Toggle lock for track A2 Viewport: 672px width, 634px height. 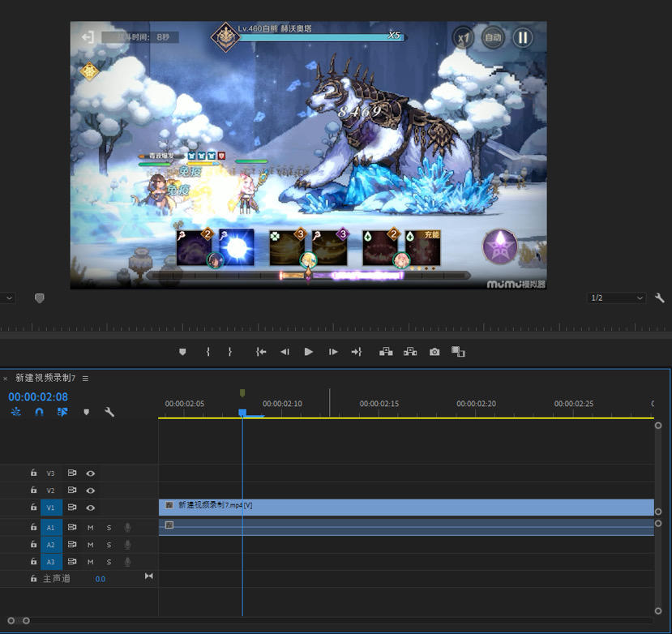click(33, 544)
